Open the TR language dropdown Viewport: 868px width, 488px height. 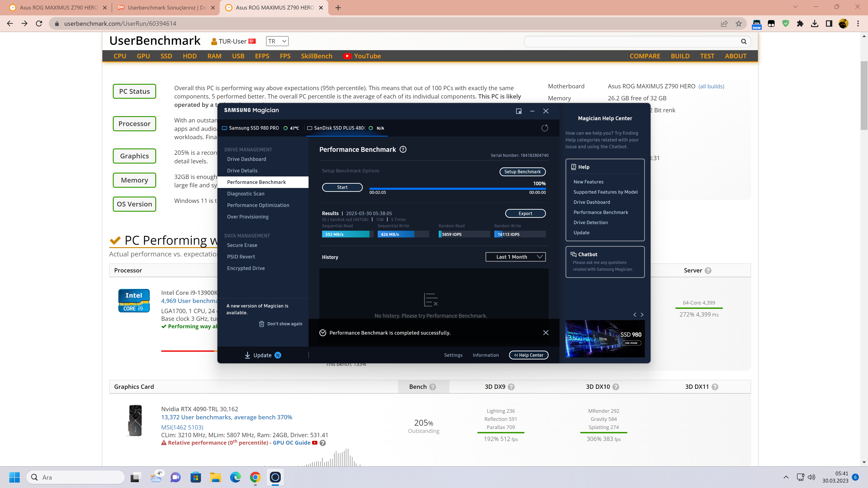pos(277,41)
